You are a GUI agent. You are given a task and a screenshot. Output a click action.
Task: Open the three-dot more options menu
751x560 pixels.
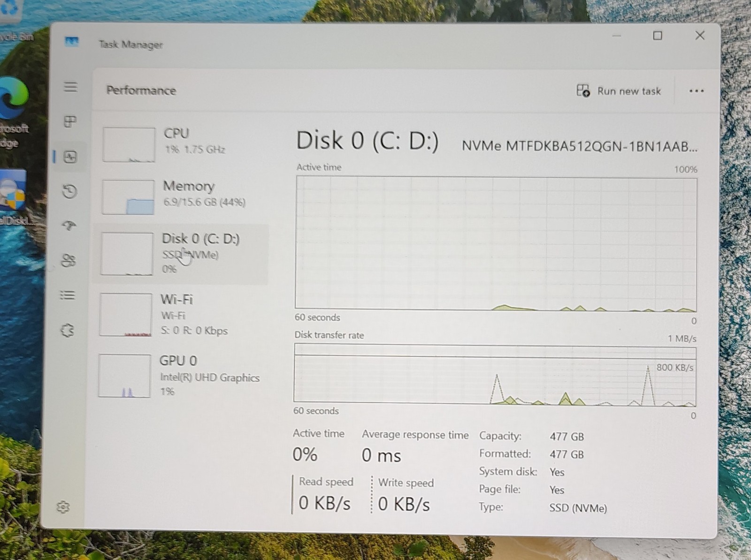pos(696,91)
